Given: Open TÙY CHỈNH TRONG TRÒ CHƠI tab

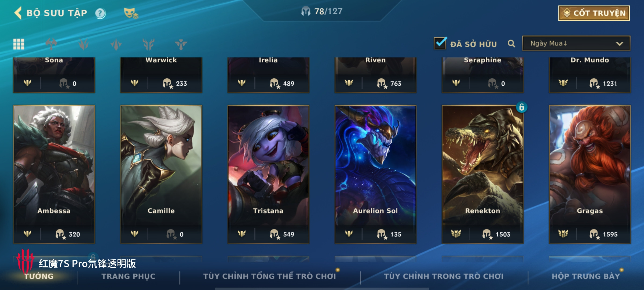Looking at the screenshot, I should coord(444,276).
